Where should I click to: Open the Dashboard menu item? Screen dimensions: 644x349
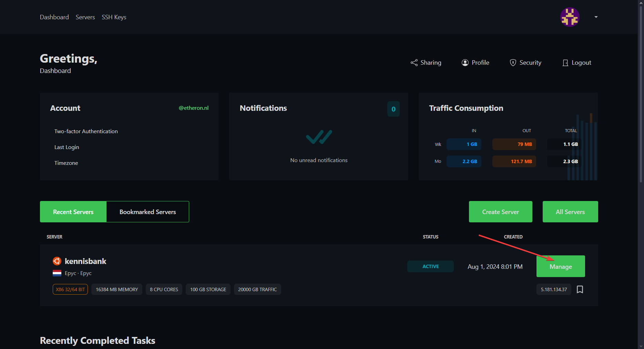click(54, 17)
